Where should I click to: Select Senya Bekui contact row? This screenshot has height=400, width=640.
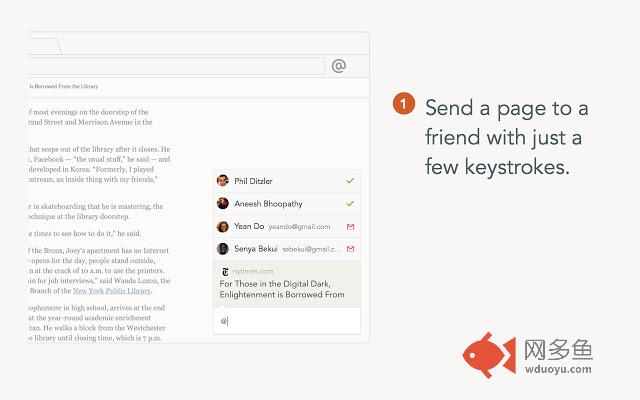coord(287,249)
